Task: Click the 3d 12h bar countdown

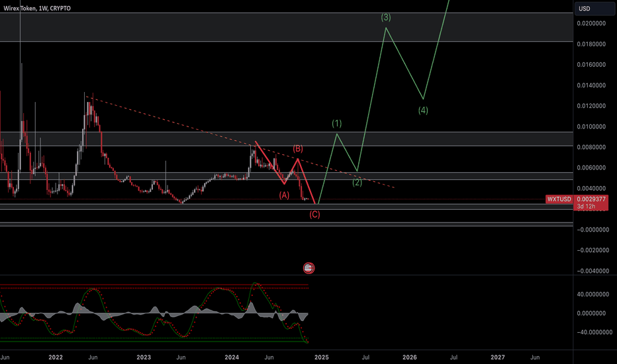Action: pyautogui.click(x=587, y=206)
